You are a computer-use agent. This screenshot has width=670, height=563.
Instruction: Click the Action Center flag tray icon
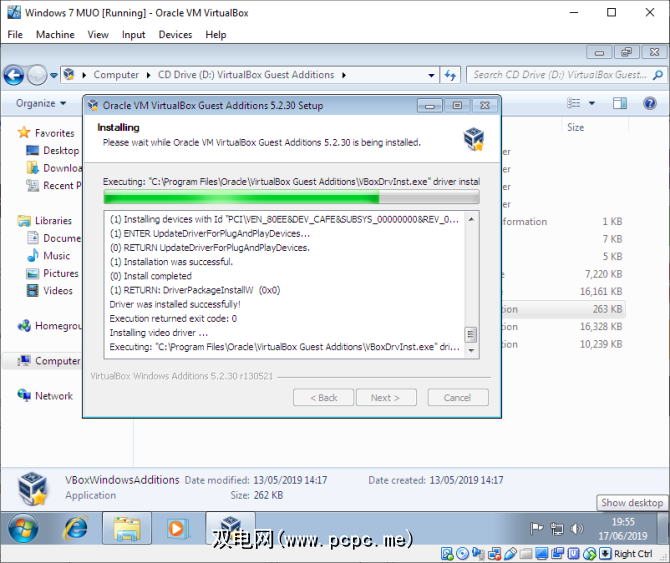536,529
